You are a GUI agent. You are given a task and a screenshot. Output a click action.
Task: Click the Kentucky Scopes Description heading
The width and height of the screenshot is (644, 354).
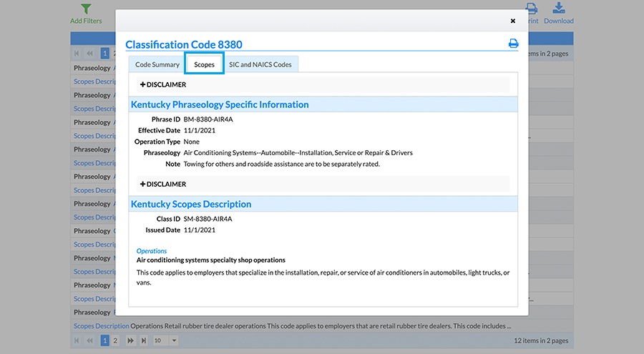coord(191,204)
